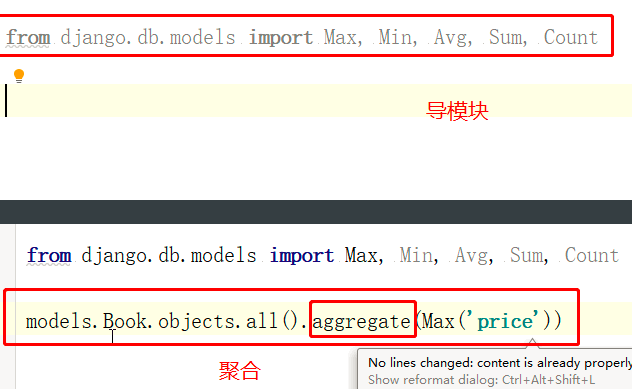Viewport: 632px width, 389px height.
Task: Click 'Count' in the top import line
Action: [x=571, y=37]
